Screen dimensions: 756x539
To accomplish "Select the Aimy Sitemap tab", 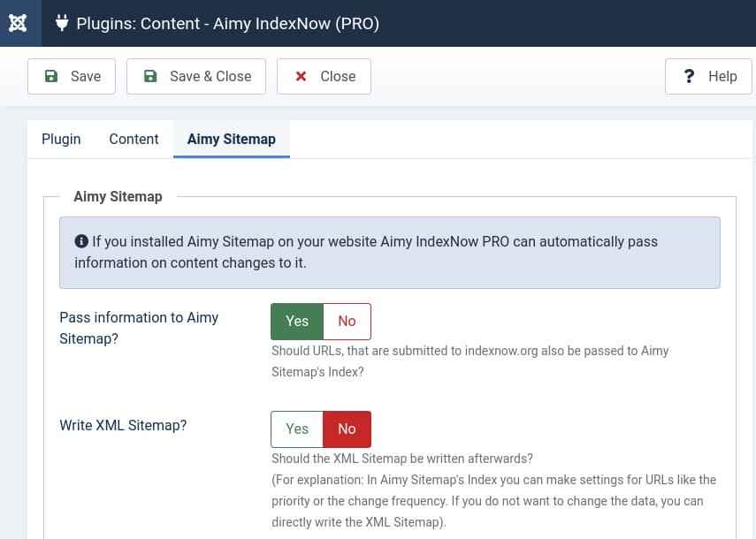I will pyautogui.click(x=231, y=139).
